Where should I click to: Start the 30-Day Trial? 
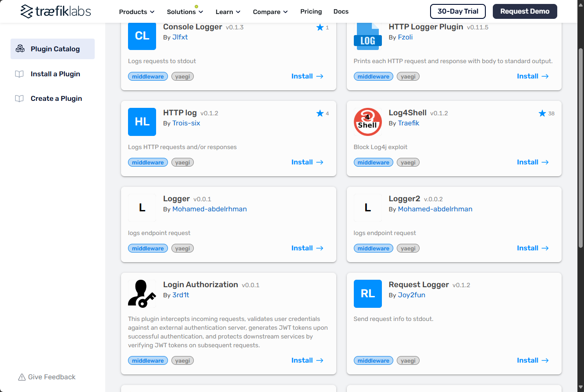point(458,11)
